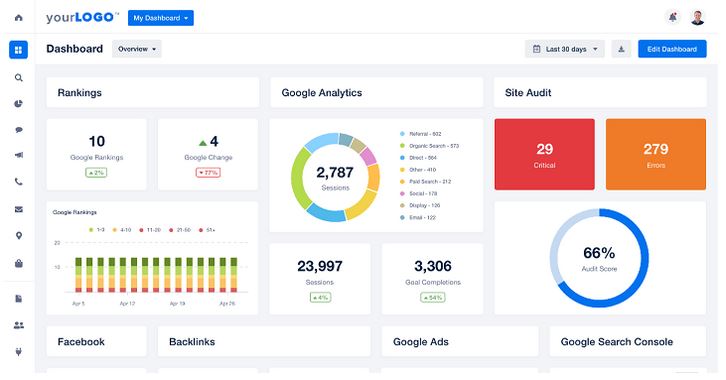Click the green 54% goal completions badge

click(432, 297)
